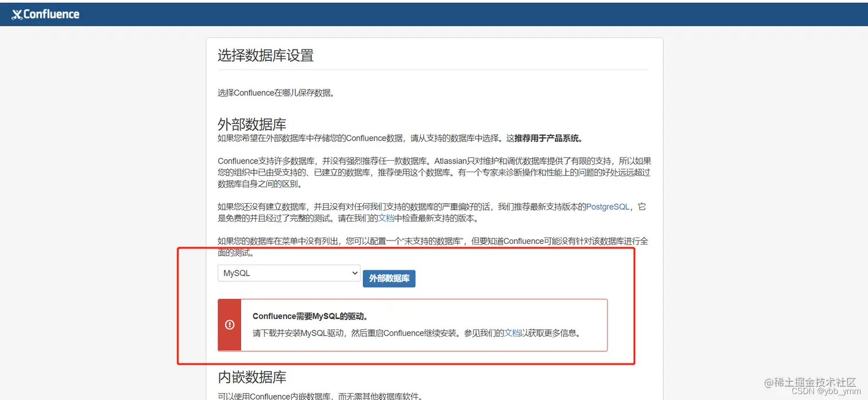This screenshot has height=400, width=868.
Task: Click the 外部数据库 section heading
Action: coord(252,125)
